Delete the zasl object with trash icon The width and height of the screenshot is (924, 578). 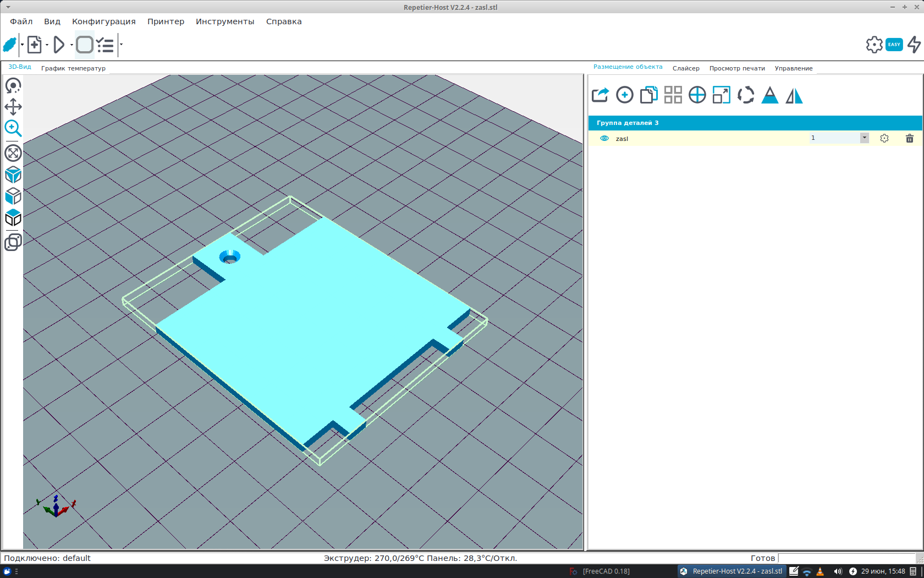[x=910, y=138]
